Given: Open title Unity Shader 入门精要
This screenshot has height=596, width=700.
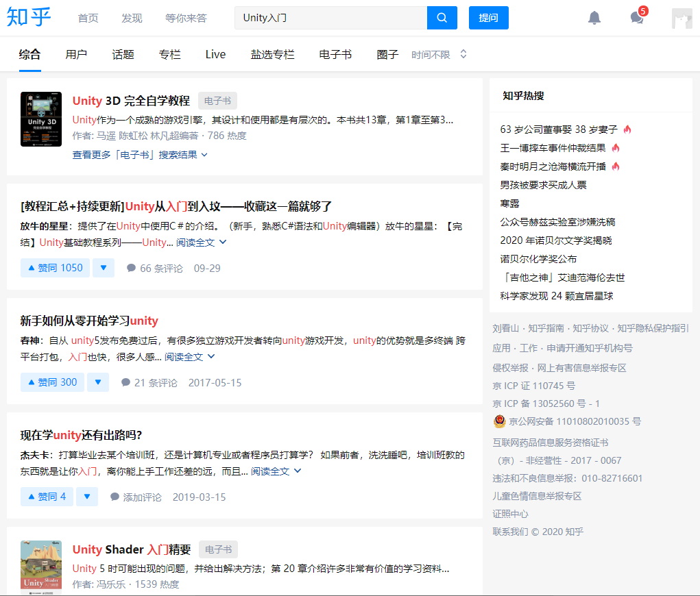Looking at the screenshot, I should (132, 549).
